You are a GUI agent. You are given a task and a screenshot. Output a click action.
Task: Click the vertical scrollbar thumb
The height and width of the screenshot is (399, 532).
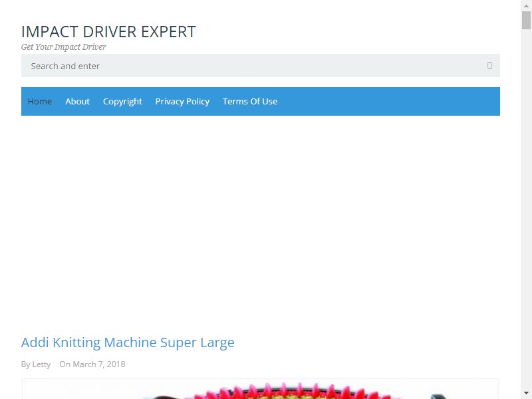tap(526, 21)
